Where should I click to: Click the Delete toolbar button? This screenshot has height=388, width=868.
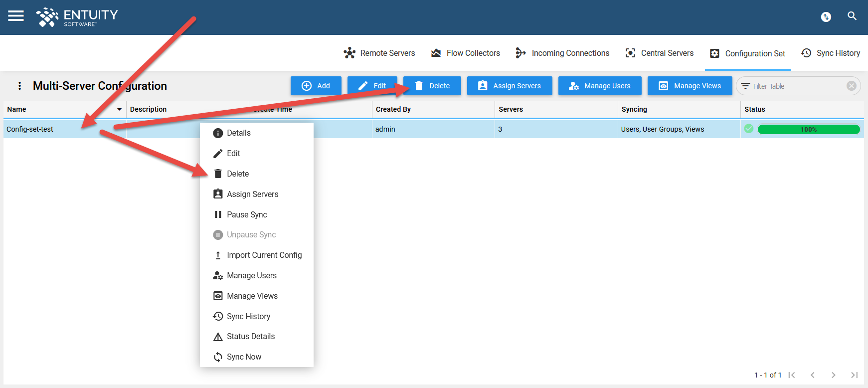point(432,86)
